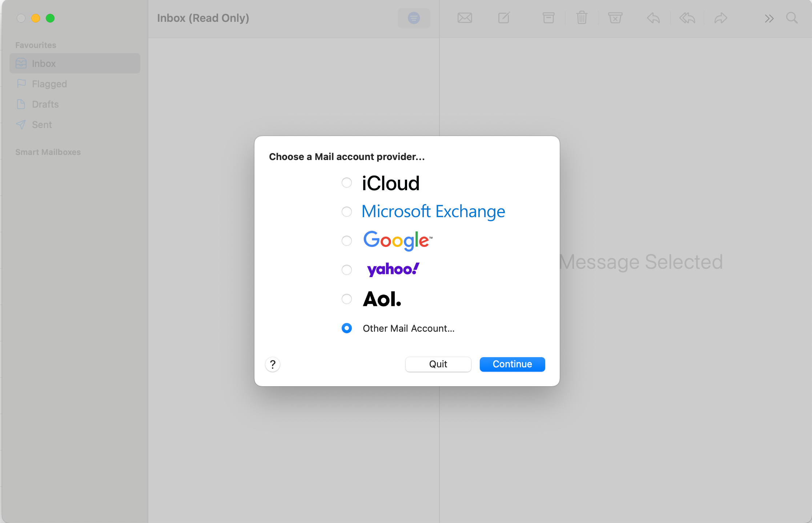Open help with the question mark button

pos(273,364)
